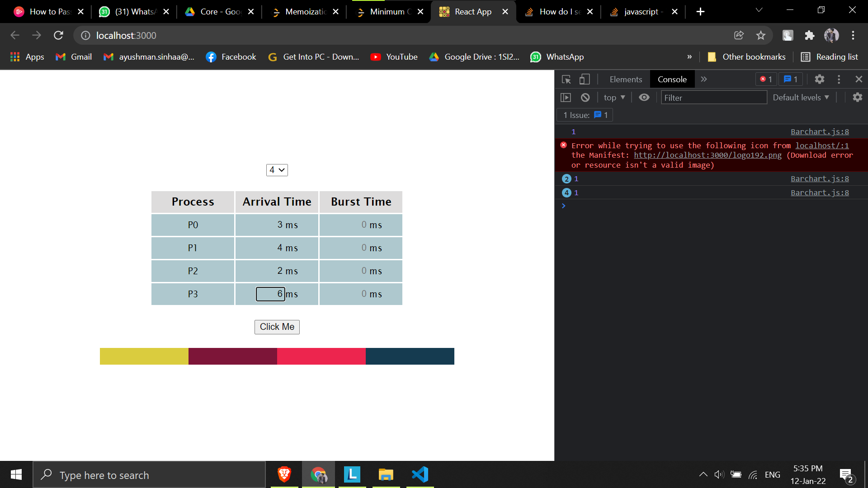The width and height of the screenshot is (868, 488).
Task: Open the tab search dropdown arrow
Action: (x=759, y=10)
